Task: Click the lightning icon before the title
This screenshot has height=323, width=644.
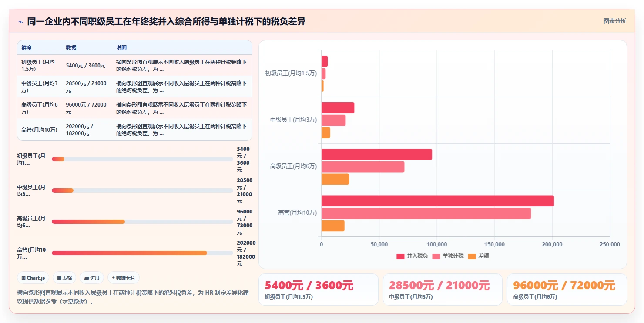Action: pos(20,21)
